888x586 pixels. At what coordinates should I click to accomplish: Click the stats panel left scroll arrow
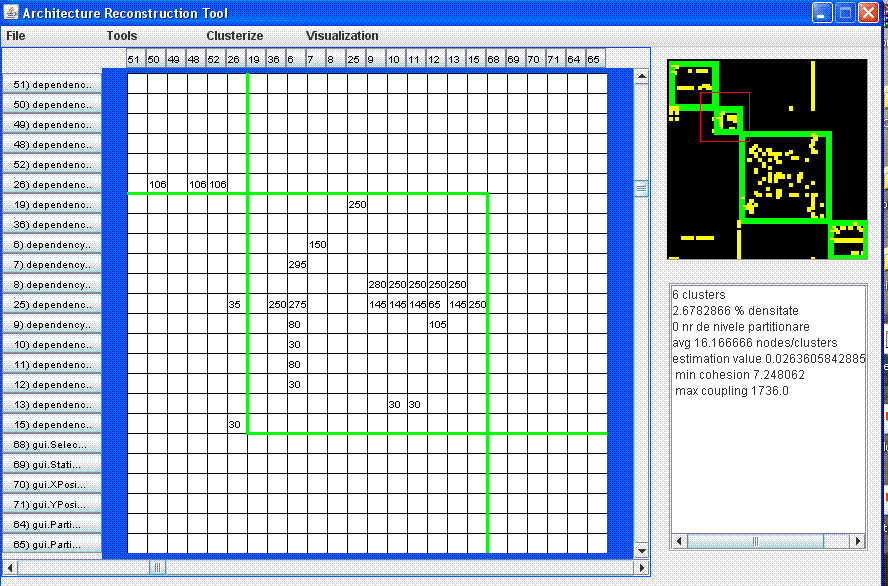pyautogui.click(x=678, y=541)
